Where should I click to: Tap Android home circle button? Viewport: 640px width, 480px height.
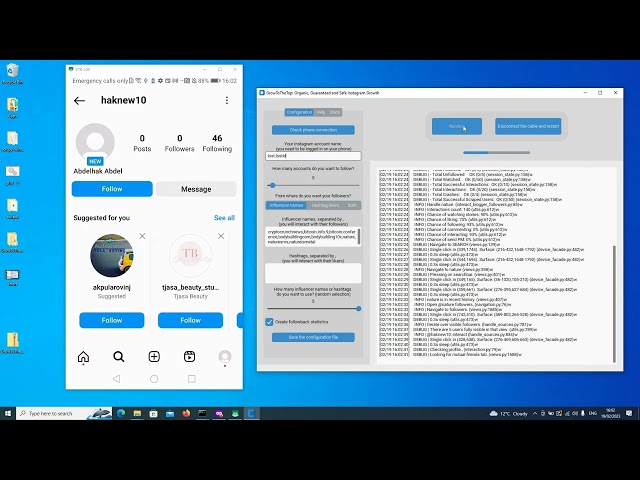click(154, 379)
